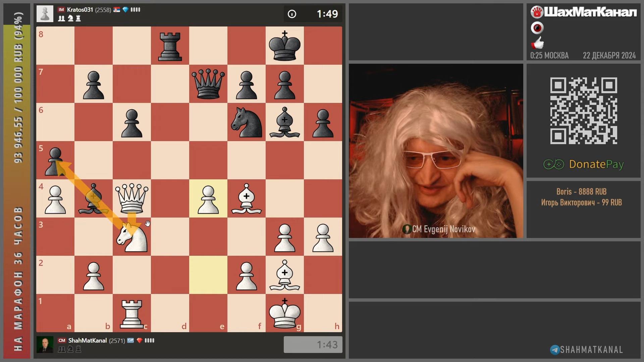The width and height of the screenshot is (644, 362).
Task: Click the IM title badge next to Kratos031
Action: pyautogui.click(x=61, y=10)
